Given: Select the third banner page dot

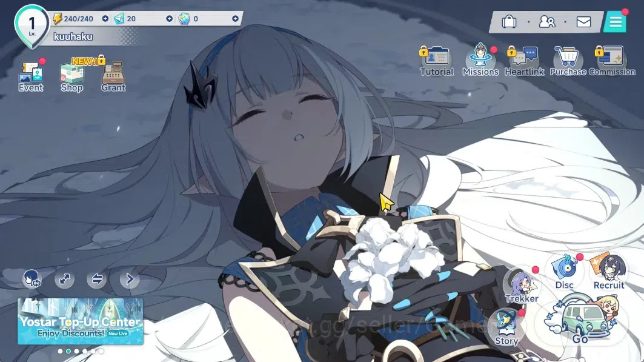Looking at the screenshot, I should coord(77,351).
